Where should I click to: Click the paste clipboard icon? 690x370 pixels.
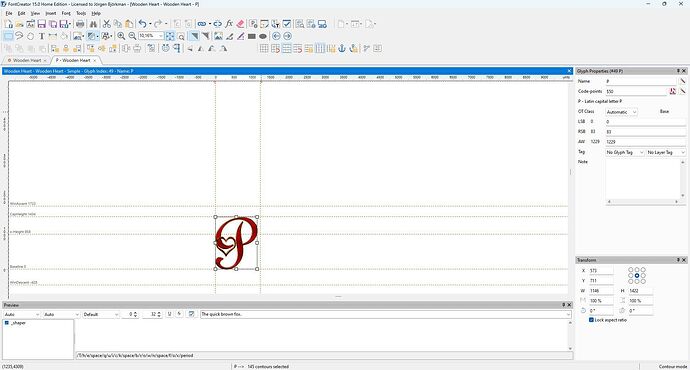[129, 24]
